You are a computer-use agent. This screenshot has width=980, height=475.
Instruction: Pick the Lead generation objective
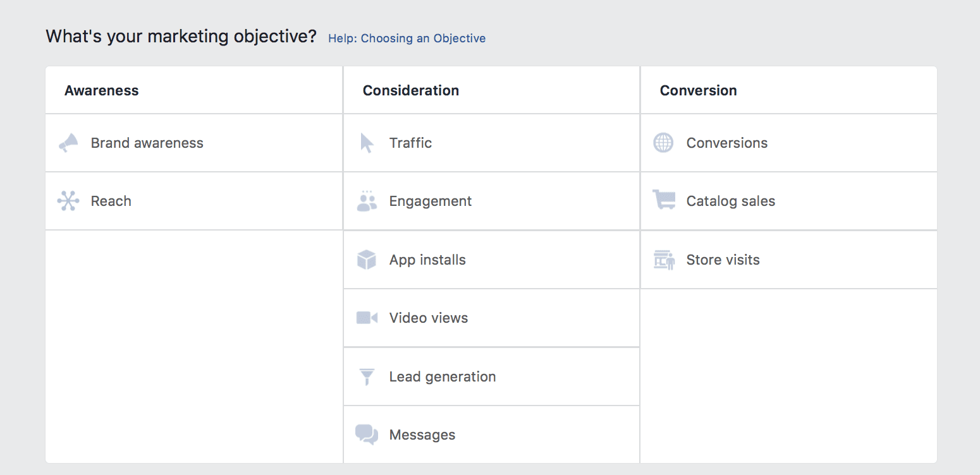443,376
